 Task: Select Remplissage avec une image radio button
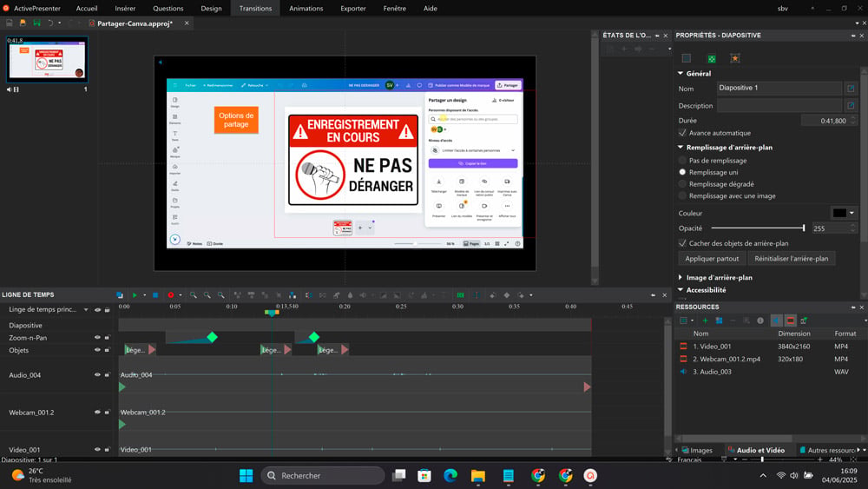pyautogui.click(x=682, y=195)
